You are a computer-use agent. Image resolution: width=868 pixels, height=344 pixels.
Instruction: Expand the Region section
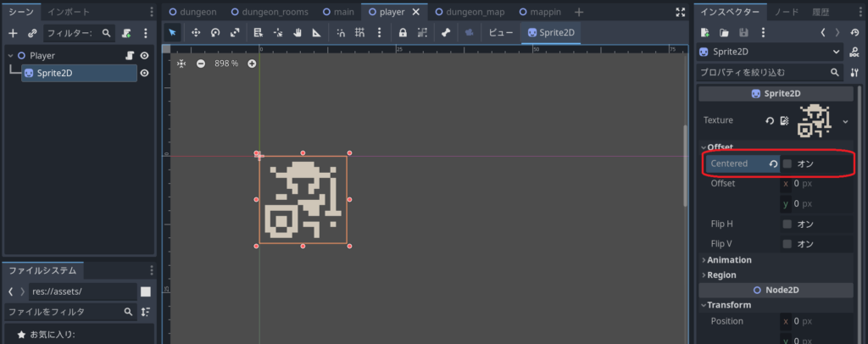722,275
